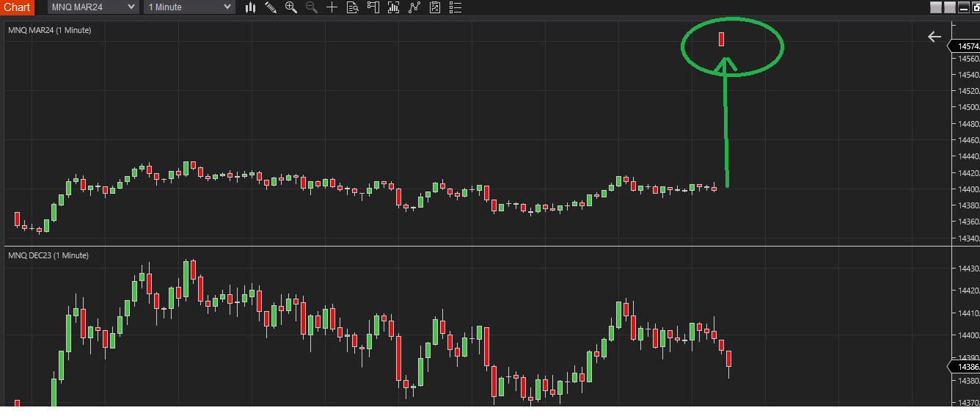This screenshot has height=416, width=980.
Task: Click the left arrow scroll button
Action: point(934,37)
